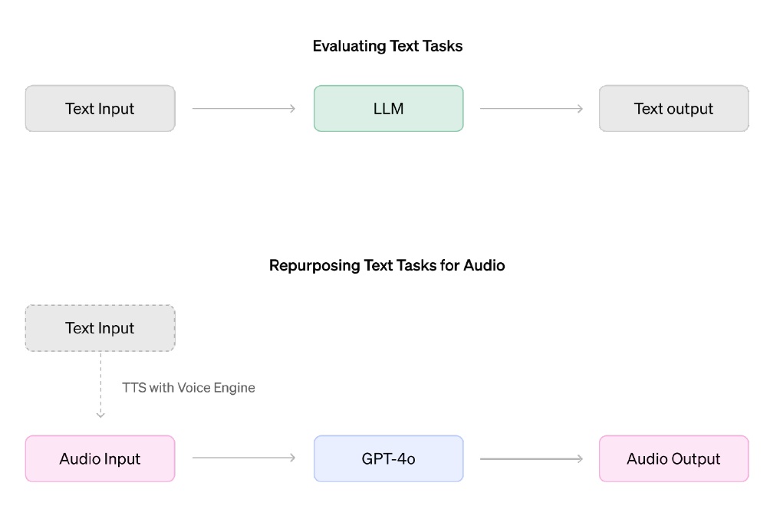Click the dashed vertical line below dashed Text Input

pos(100,382)
